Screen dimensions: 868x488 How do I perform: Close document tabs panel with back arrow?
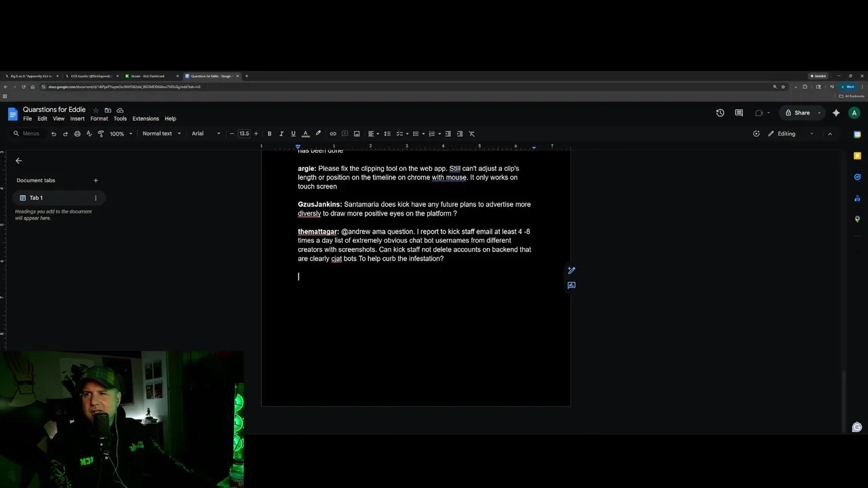pyautogui.click(x=18, y=161)
